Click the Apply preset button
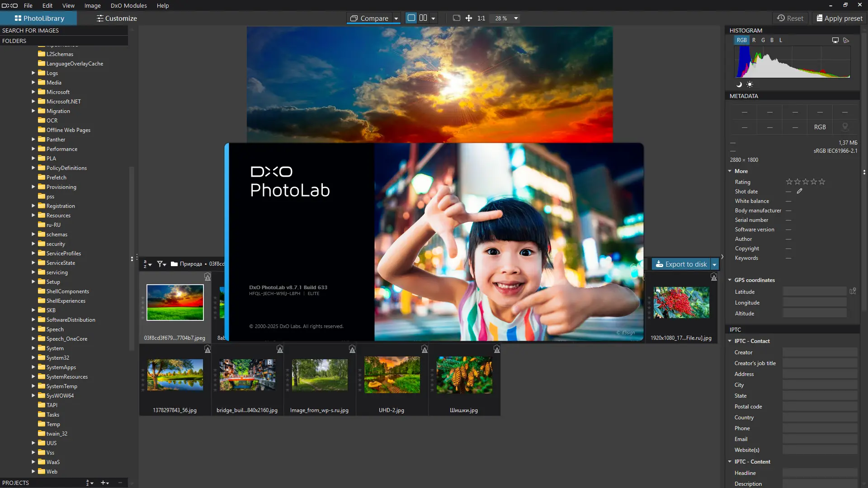This screenshot has height=488, width=868. point(840,18)
